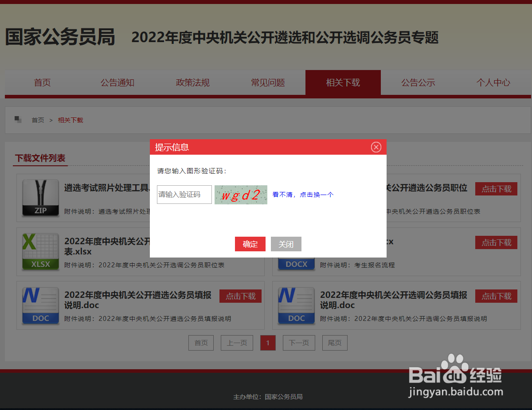
Task: Download the 公开遴选公务员职位 file
Action: click(x=496, y=189)
